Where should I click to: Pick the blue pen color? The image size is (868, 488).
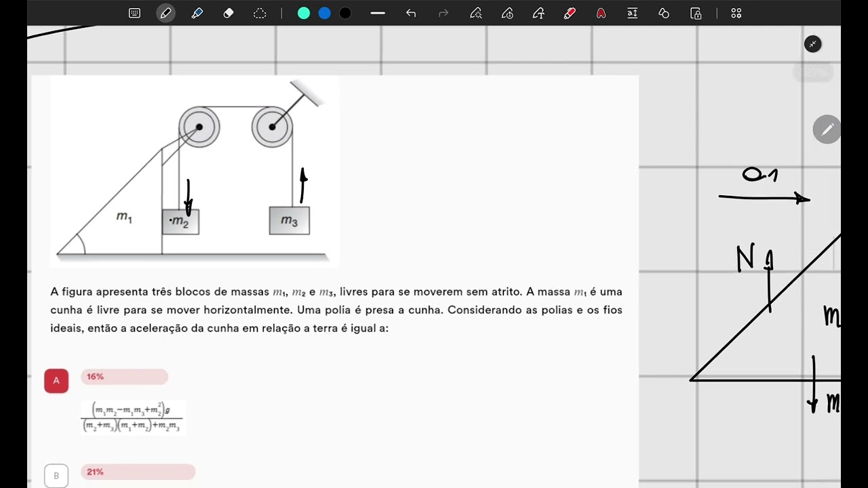[325, 13]
